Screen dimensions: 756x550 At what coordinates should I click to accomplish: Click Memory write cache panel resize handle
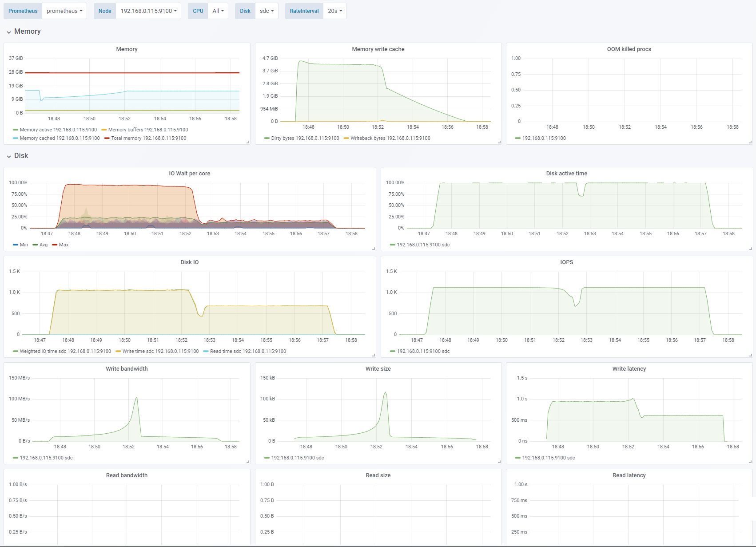(499, 142)
